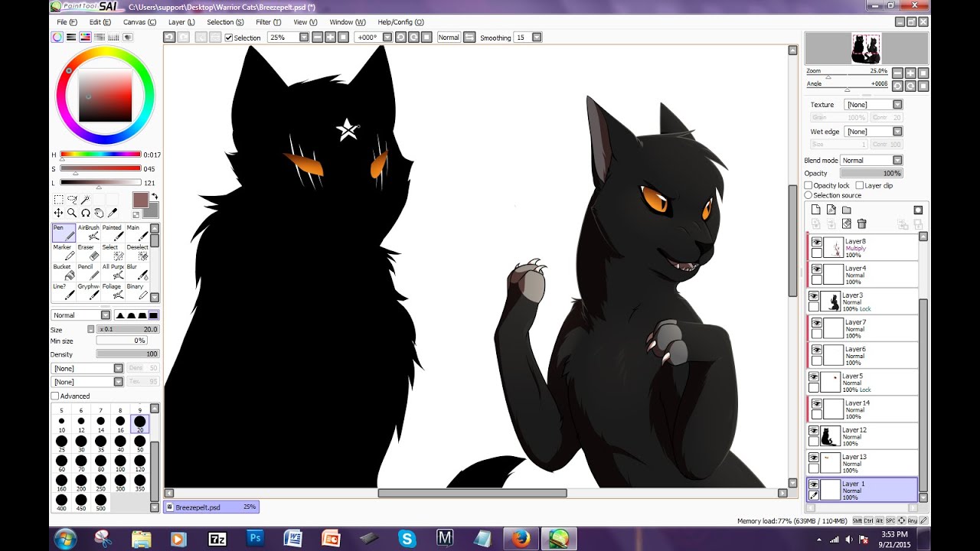The width and height of the screenshot is (980, 551).
Task: Select the AirBrush tool
Action: [x=88, y=233]
